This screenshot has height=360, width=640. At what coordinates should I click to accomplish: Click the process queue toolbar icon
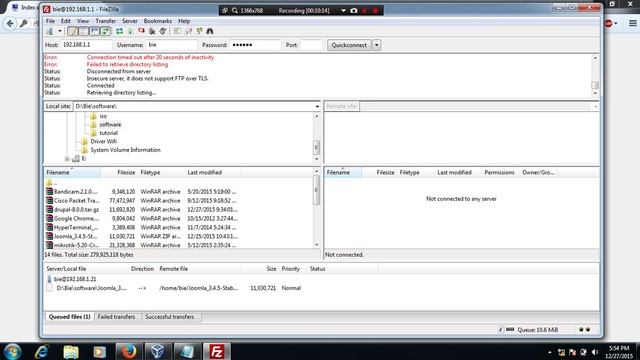130,31
